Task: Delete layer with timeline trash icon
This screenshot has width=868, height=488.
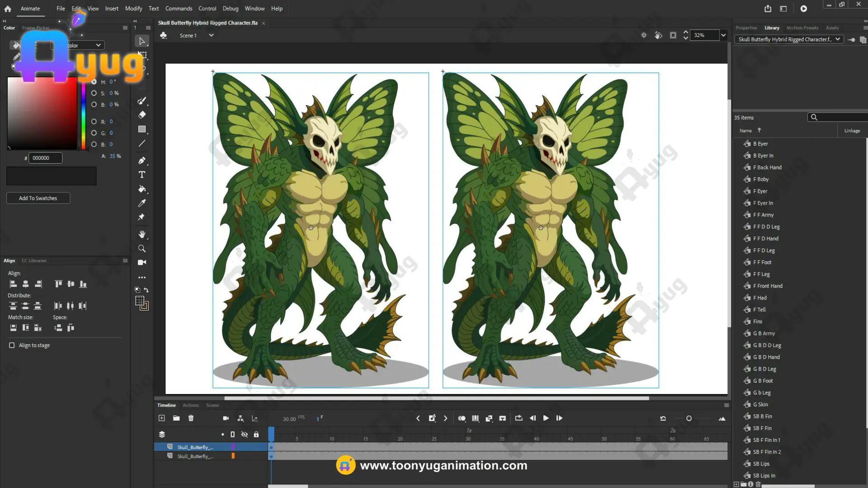Action: click(191, 418)
